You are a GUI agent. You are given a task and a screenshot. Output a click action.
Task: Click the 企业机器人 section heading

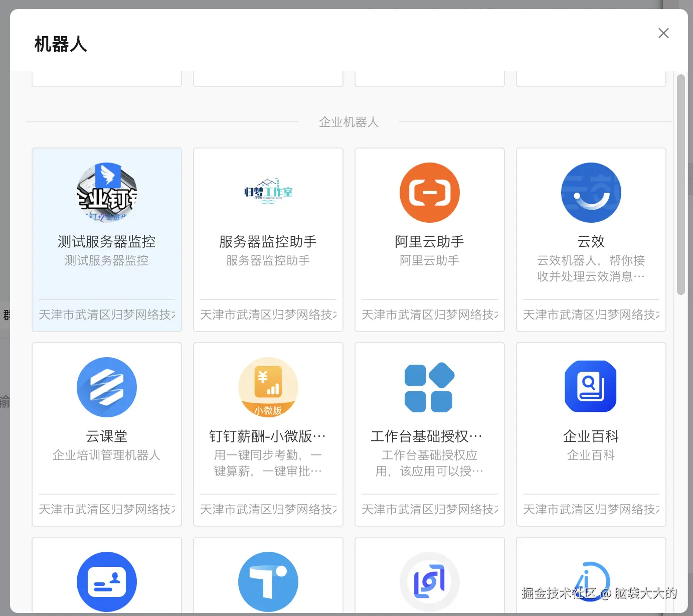pos(349,122)
